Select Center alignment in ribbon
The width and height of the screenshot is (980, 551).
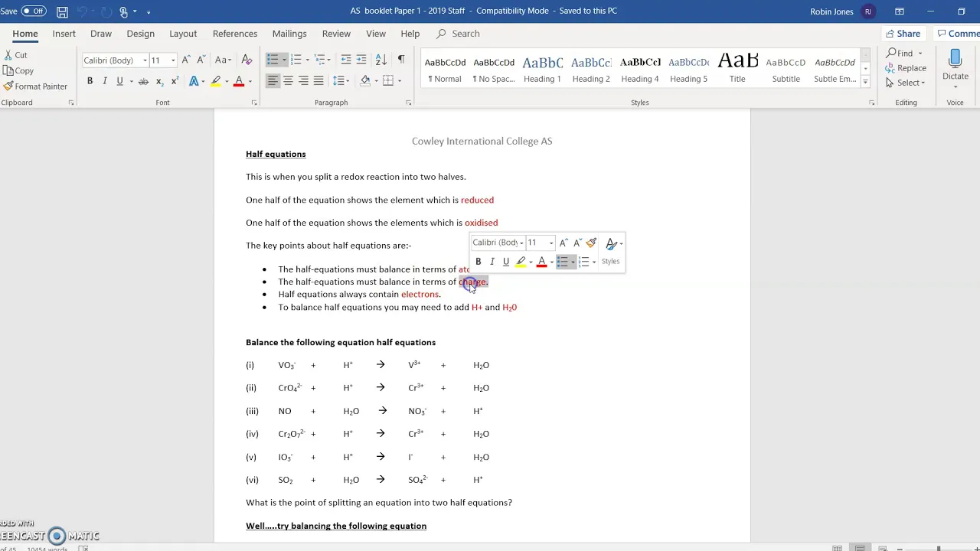288,81
